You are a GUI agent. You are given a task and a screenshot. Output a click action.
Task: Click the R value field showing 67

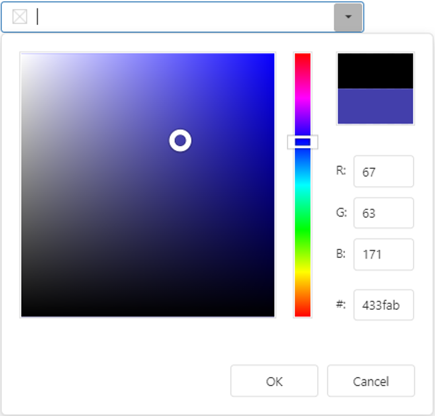pos(384,171)
